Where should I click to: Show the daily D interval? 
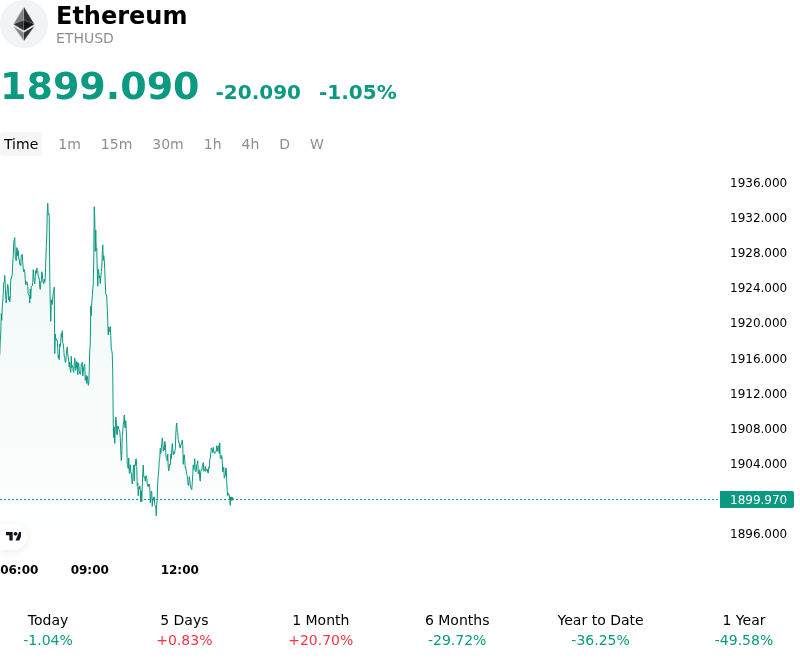pyautogui.click(x=284, y=144)
